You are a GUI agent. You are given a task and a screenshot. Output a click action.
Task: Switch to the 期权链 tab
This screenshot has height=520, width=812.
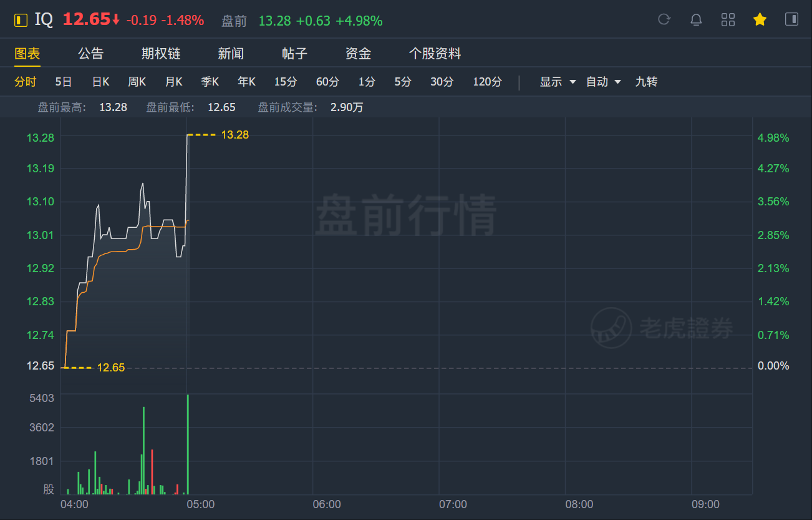[x=161, y=54]
